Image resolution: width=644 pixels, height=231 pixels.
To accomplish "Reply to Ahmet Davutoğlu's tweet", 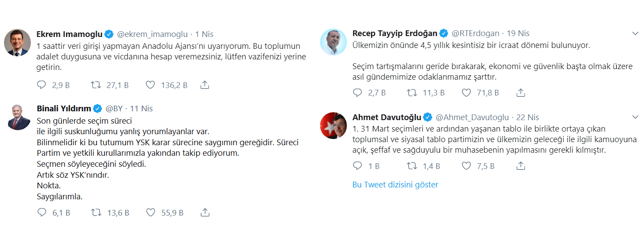I will coord(357,166).
